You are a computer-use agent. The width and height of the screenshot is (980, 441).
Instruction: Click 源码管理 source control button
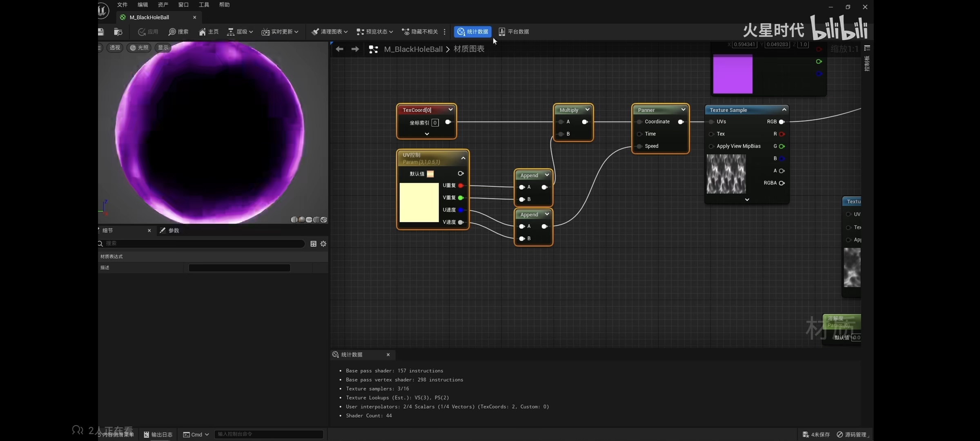852,434
